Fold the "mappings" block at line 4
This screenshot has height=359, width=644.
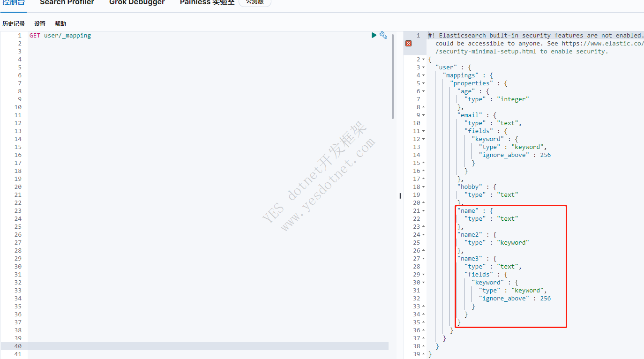point(424,75)
